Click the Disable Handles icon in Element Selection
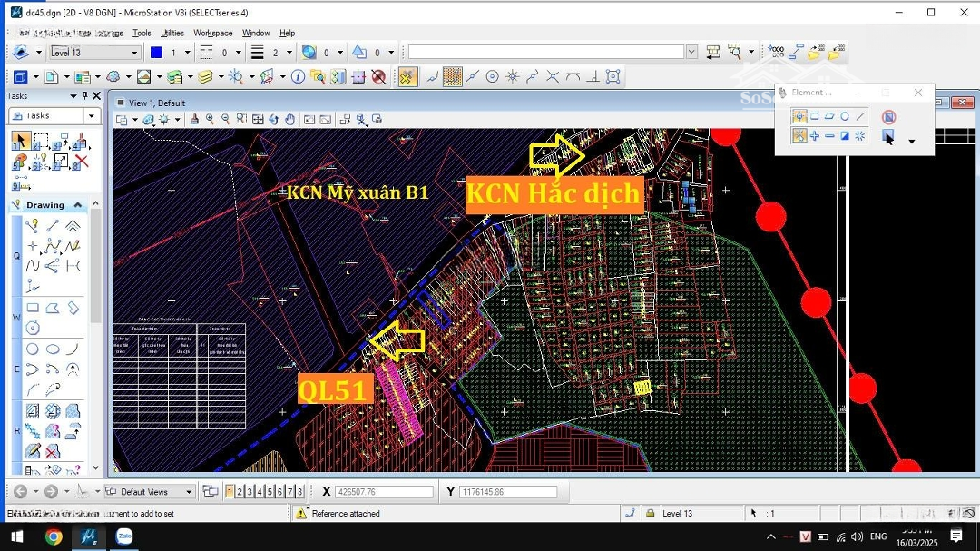The image size is (980, 551). pyautogui.click(x=888, y=117)
